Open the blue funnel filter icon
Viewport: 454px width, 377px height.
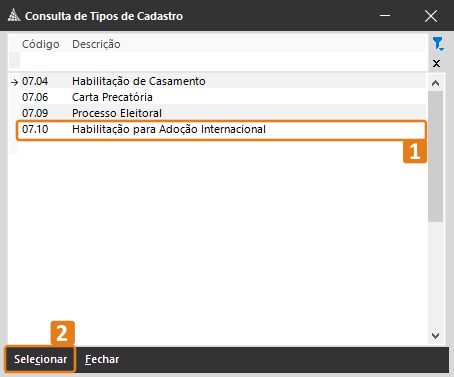coord(438,44)
